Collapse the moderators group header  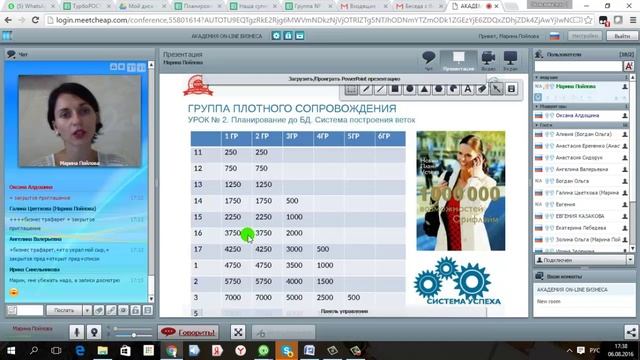(582, 107)
